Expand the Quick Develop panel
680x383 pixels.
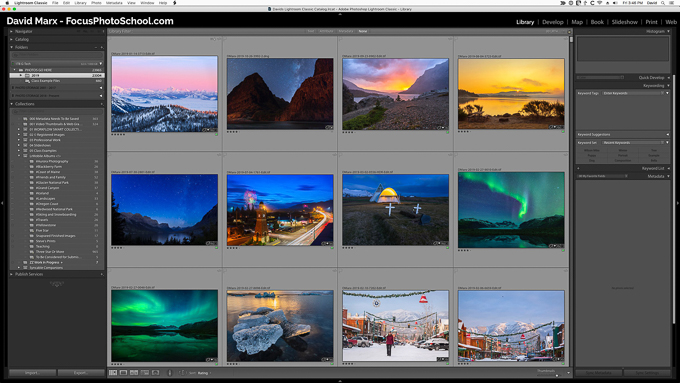pos(668,78)
